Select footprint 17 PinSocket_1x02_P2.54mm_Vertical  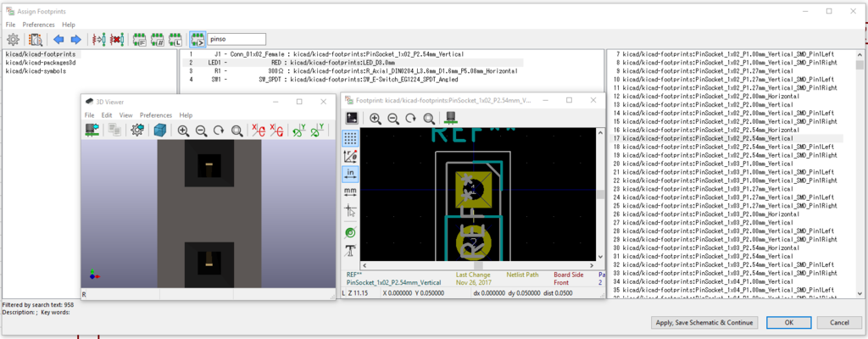tap(726, 138)
